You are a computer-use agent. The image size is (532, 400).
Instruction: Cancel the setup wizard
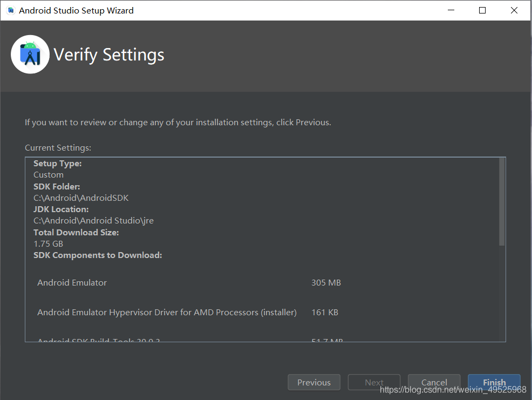[x=434, y=382]
